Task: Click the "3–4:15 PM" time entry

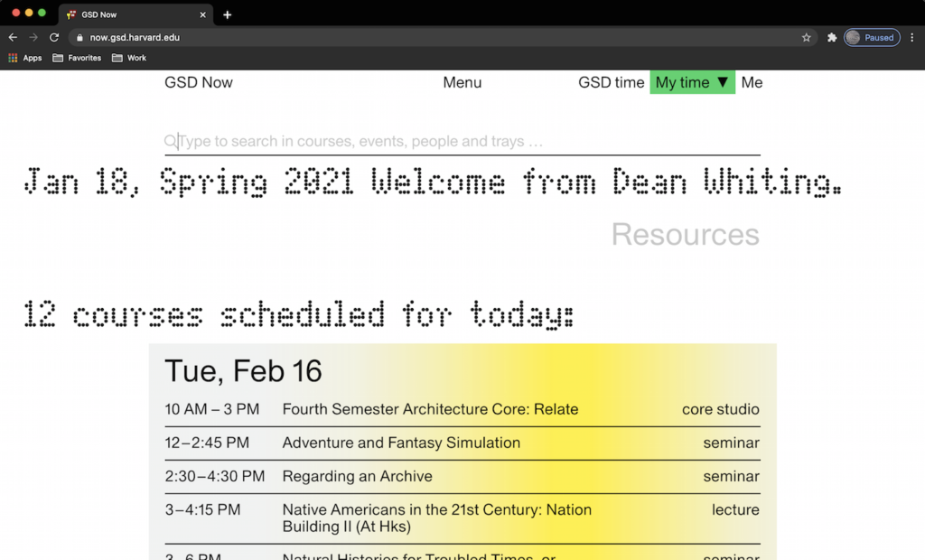Action: coord(202,509)
